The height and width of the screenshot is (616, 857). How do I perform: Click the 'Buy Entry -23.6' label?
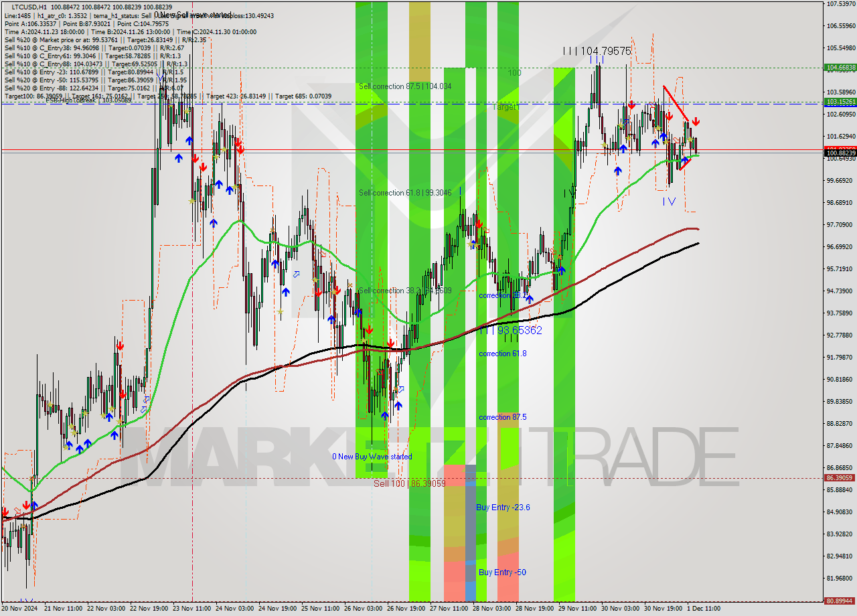tap(503, 508)
